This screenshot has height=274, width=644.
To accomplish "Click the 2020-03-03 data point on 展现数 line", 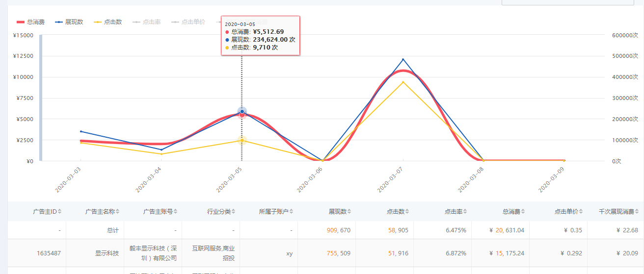I will 80,131.
